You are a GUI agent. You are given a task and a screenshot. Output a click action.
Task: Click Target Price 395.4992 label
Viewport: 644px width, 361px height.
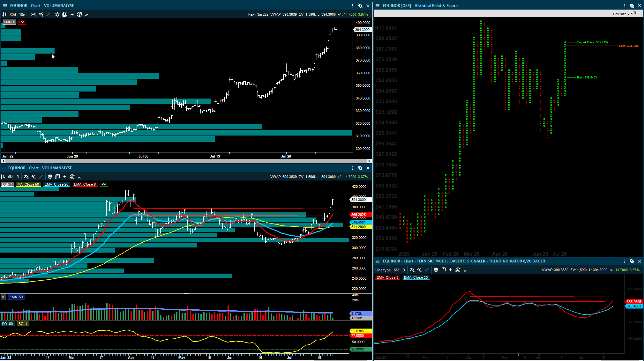tap(593, 42)
